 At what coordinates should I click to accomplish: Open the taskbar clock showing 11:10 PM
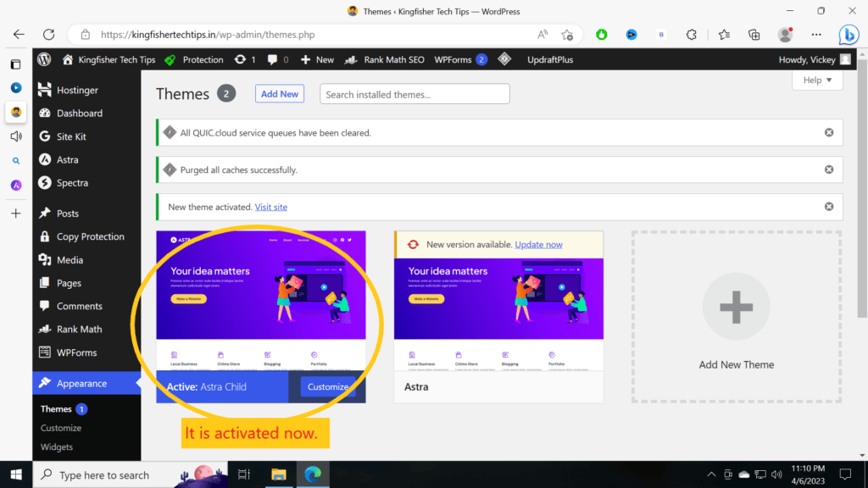[x=808, y=474]
